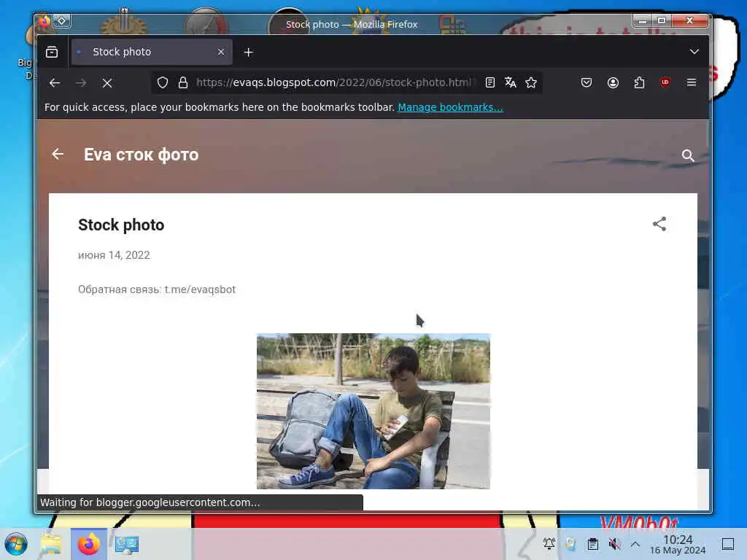
Task: Open the tracking protection shield icon
Action: tap(163, 82)
